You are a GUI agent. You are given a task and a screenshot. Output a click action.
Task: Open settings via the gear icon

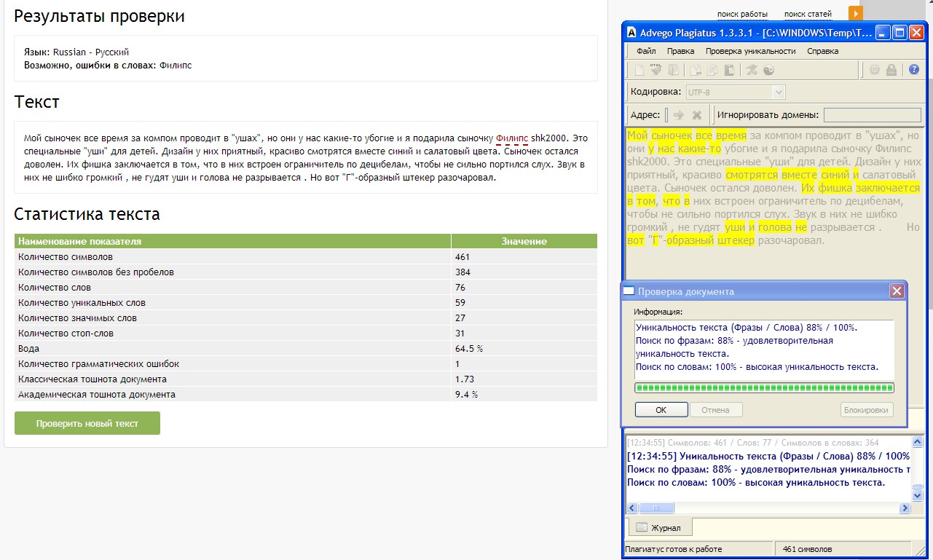pos(874,70)
